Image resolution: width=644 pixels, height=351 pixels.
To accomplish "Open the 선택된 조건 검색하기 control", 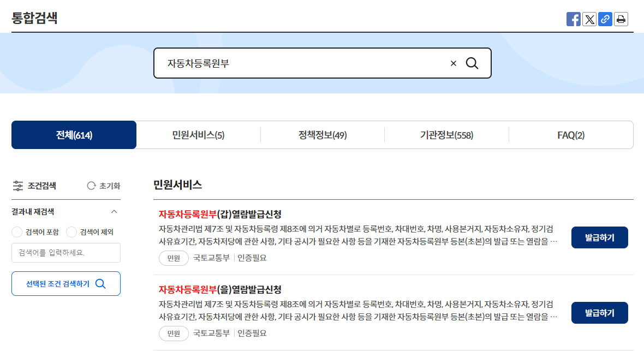I will (x=65, y=283).
